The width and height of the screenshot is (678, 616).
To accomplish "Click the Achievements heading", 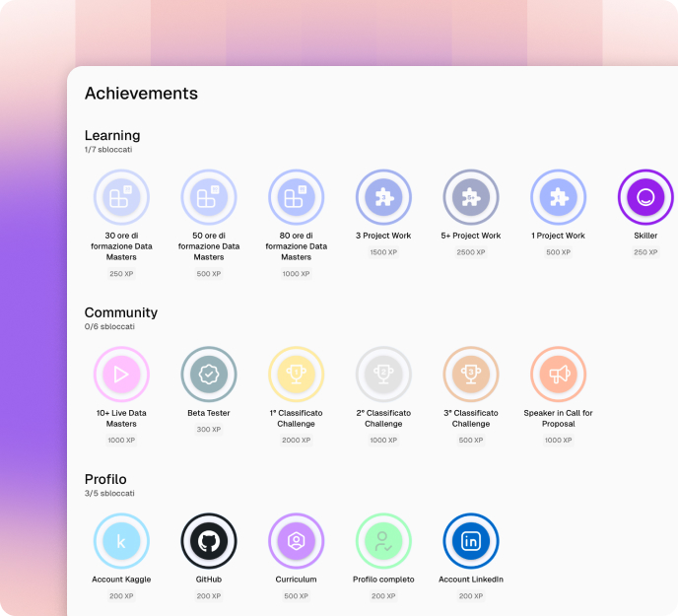I will (141, 94).
